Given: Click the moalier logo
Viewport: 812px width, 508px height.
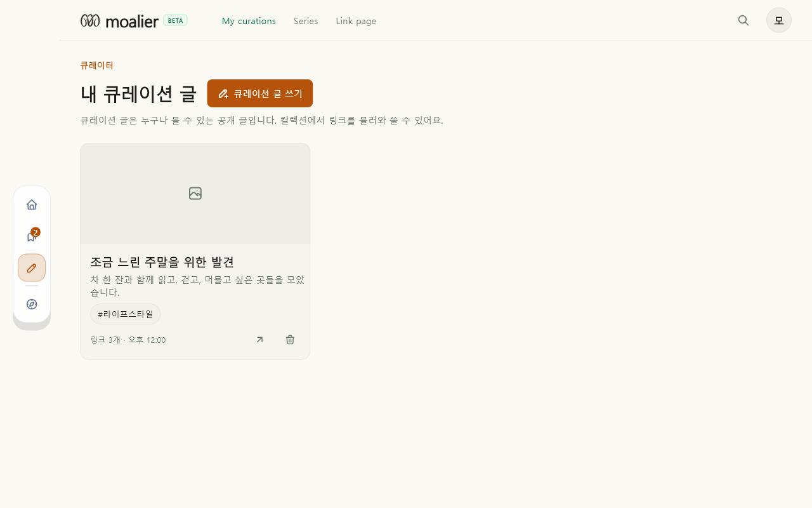Looking at the screenshot, I should coord(119,21).
